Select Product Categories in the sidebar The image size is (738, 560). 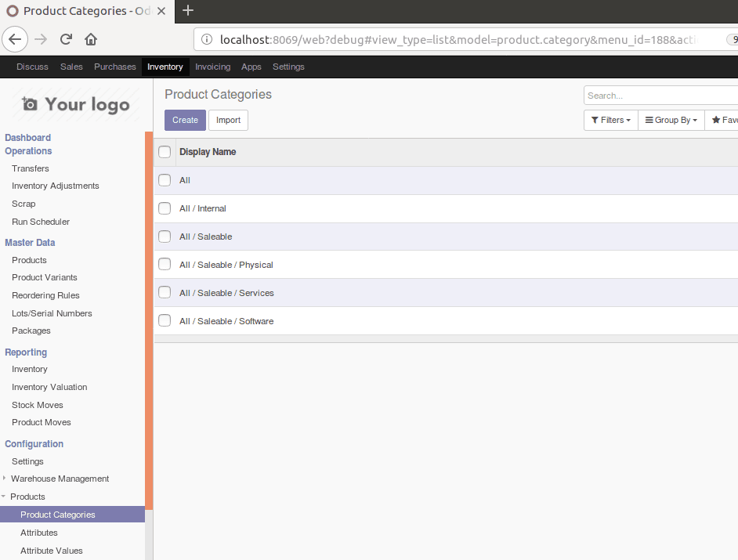tap(73, 515)
